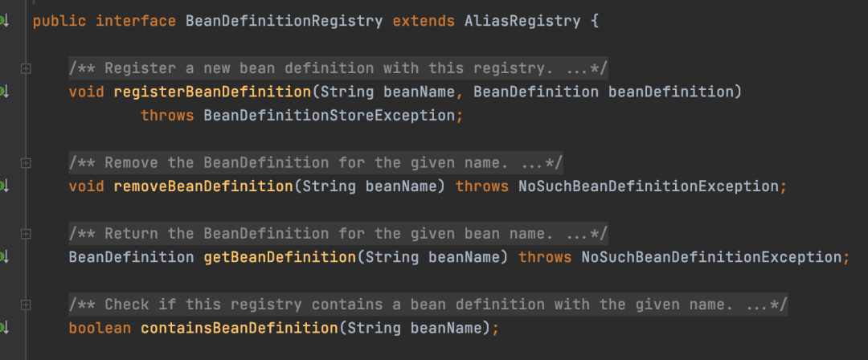Click NoSuchBeanDefinitionException on removeBeanDefinition line
Viewport: 868px width, 360px height.
point(649,186)
